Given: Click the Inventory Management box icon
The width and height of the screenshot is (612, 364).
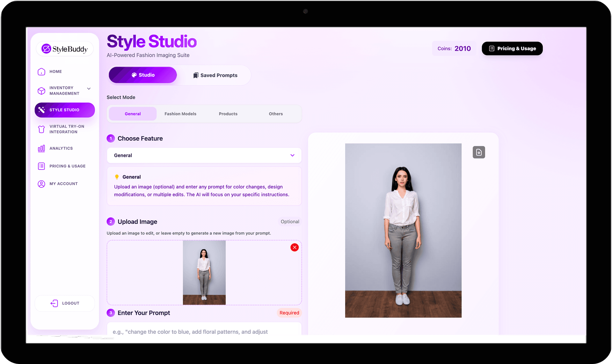Looking at the screenshot, I should point(41,91).
